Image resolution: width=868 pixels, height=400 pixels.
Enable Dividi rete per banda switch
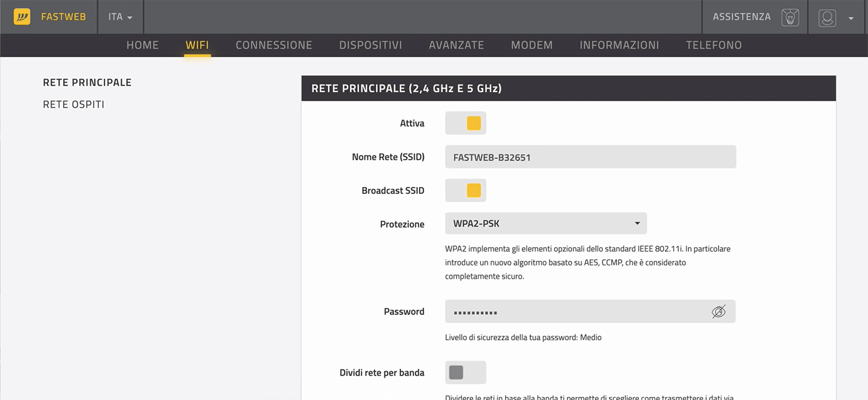click(x=466, y=373)
